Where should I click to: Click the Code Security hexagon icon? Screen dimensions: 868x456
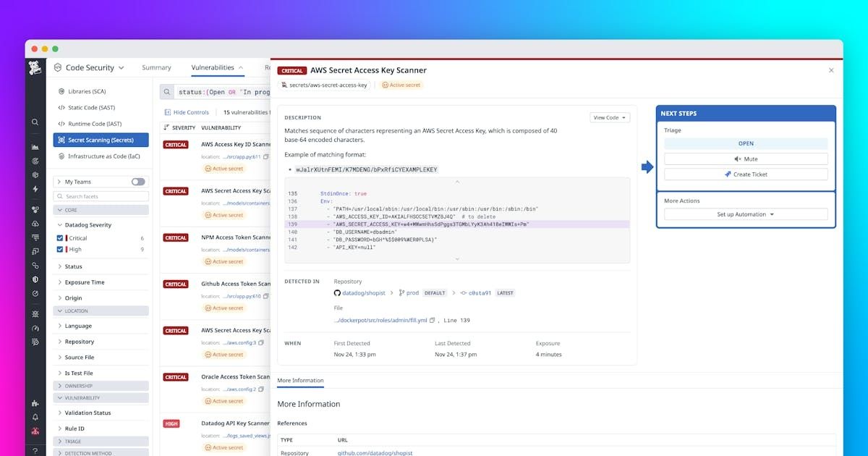58,67
